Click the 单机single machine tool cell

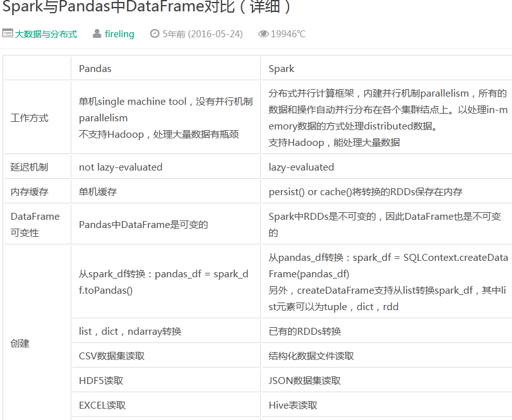pos(166,117)
